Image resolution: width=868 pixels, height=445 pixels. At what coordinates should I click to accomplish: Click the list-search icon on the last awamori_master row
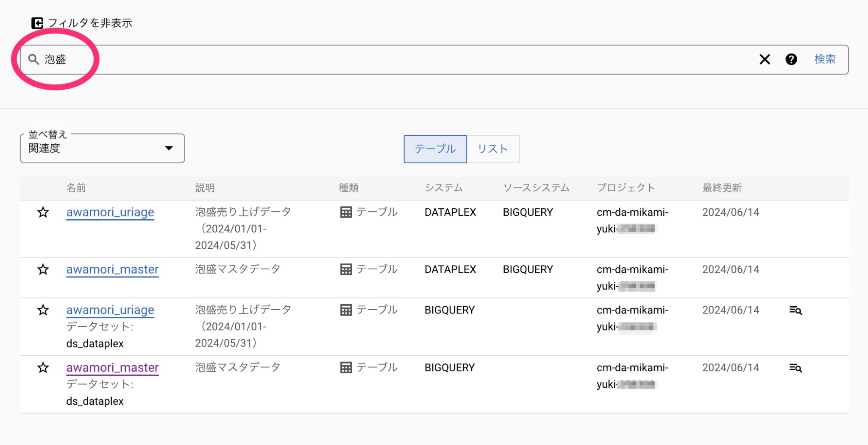(796, 368)
